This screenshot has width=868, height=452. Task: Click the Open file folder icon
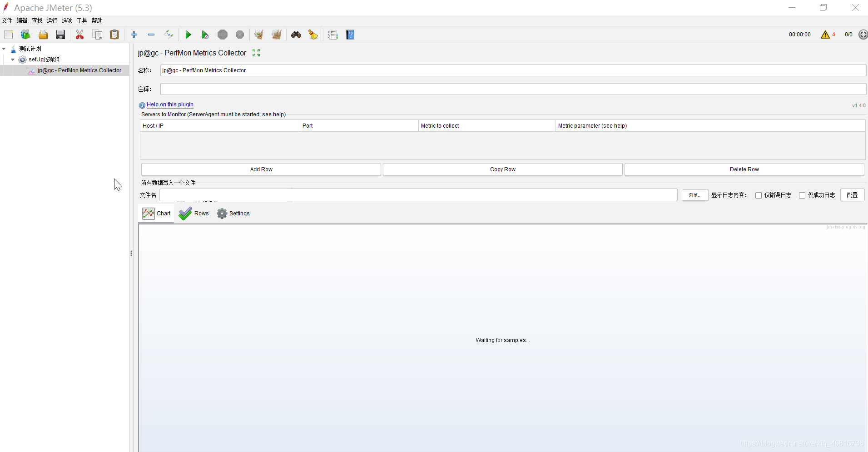point(43,35)
